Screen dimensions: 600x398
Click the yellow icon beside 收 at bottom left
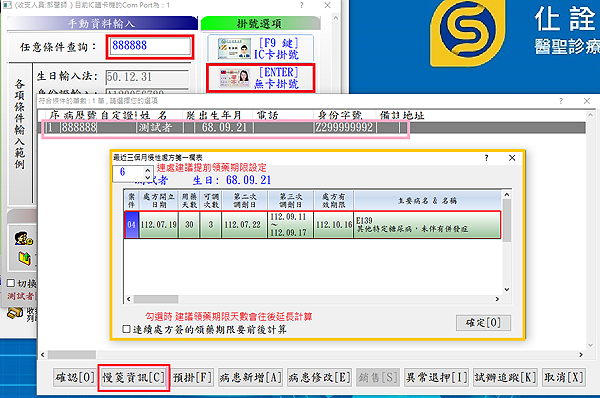(x=15, y=313)
